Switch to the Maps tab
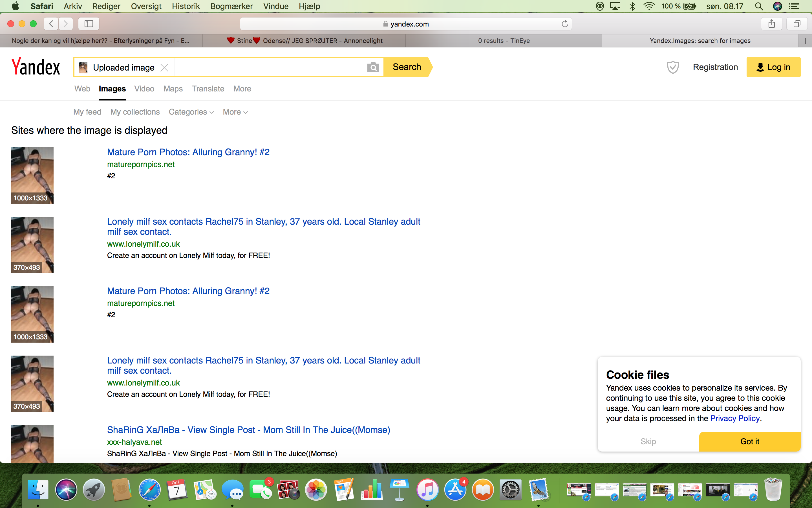Viewport: 812px width, 508px height. click(173, 89)
